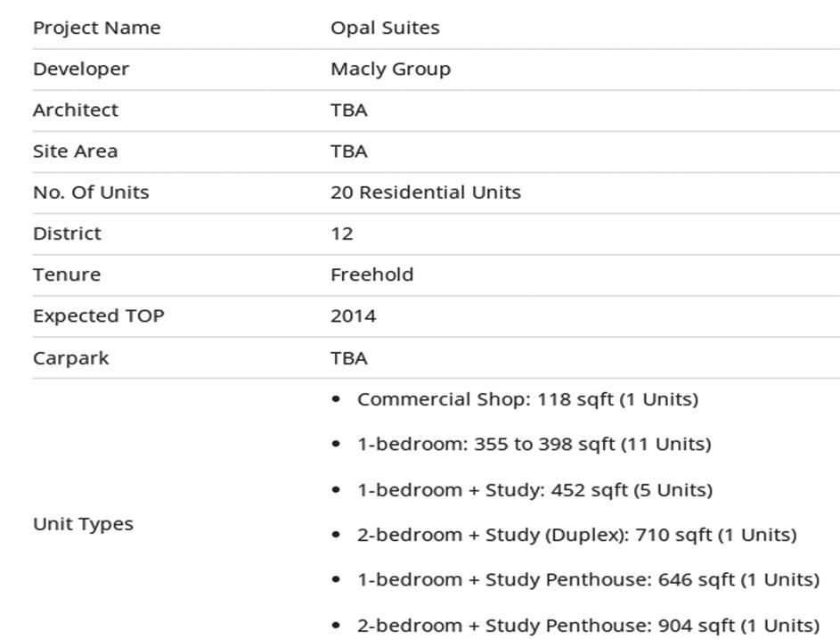840x639 pixels.
Task: Select the TBA value beside Site Area
Action: point(348,151)
